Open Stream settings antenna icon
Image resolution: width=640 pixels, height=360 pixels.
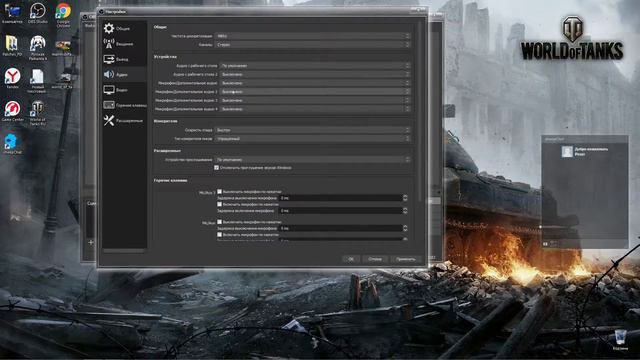click(109, 44)
